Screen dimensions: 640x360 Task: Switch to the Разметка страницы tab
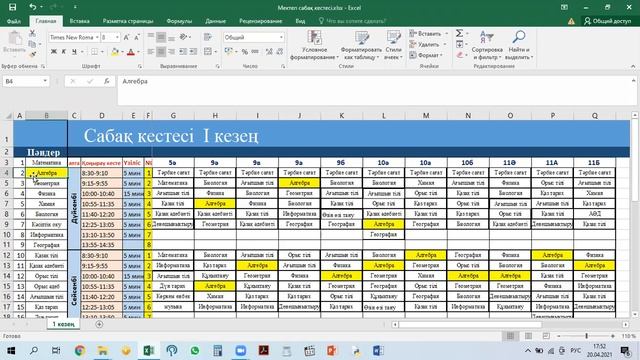click(x=128, y=21)
